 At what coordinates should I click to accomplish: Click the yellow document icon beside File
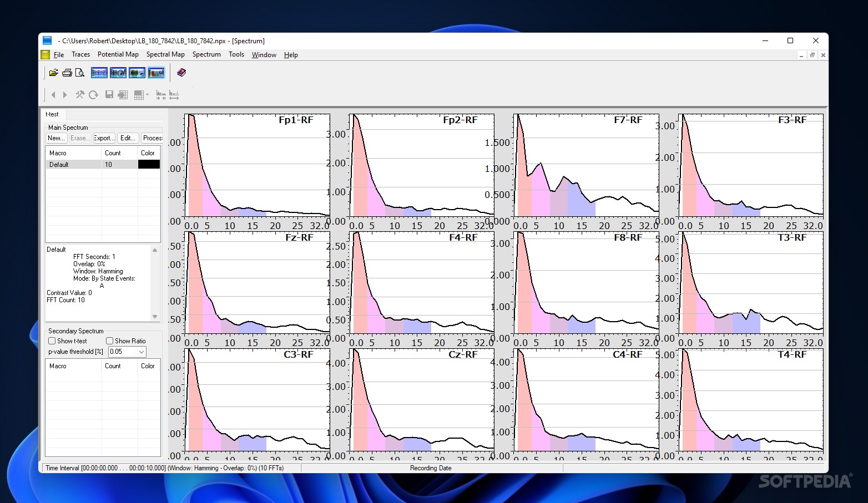pos(45,54)
